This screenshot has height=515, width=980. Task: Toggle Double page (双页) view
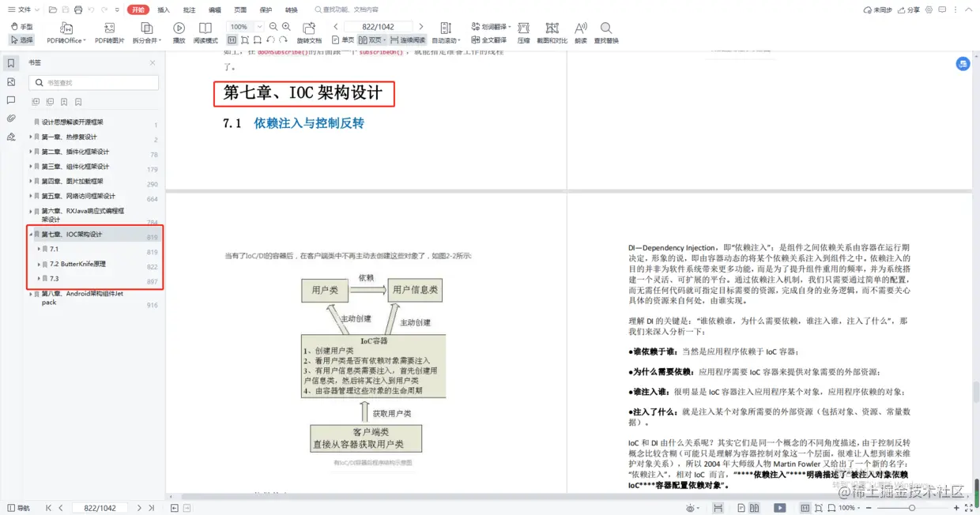(x=372, y=39)
